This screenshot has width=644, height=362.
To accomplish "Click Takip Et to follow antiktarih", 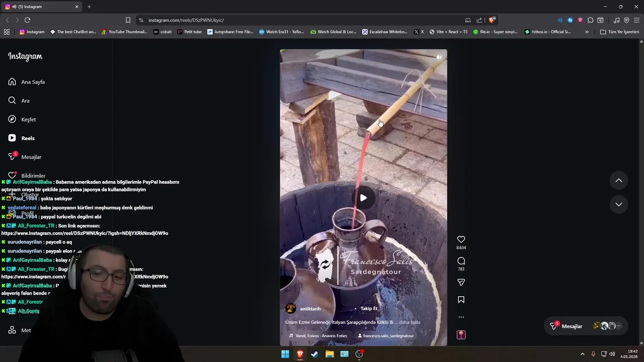I will [x=369, y=309].
